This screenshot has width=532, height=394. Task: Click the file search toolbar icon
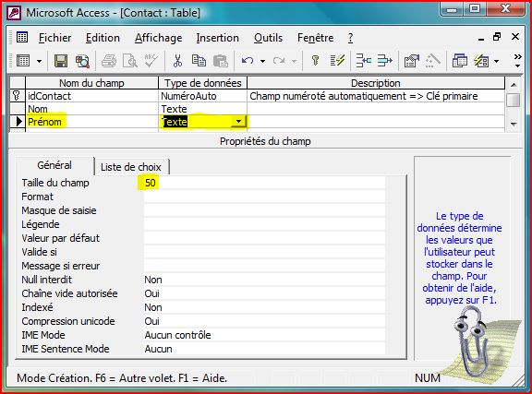pos(82,62)
